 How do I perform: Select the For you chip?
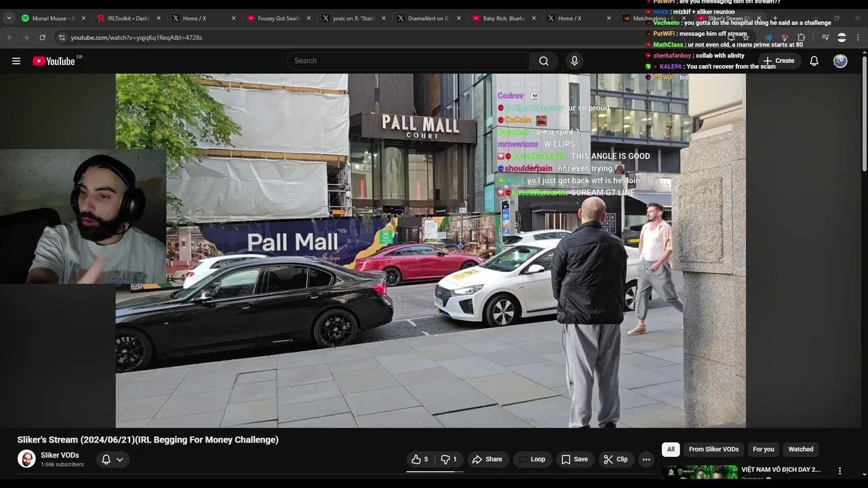click(x=764, y=449)
